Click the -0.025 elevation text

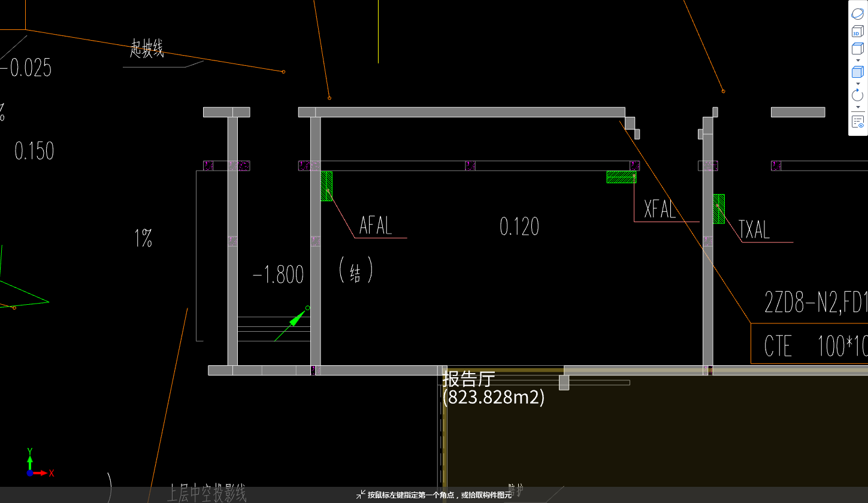(x=26, y=68)
